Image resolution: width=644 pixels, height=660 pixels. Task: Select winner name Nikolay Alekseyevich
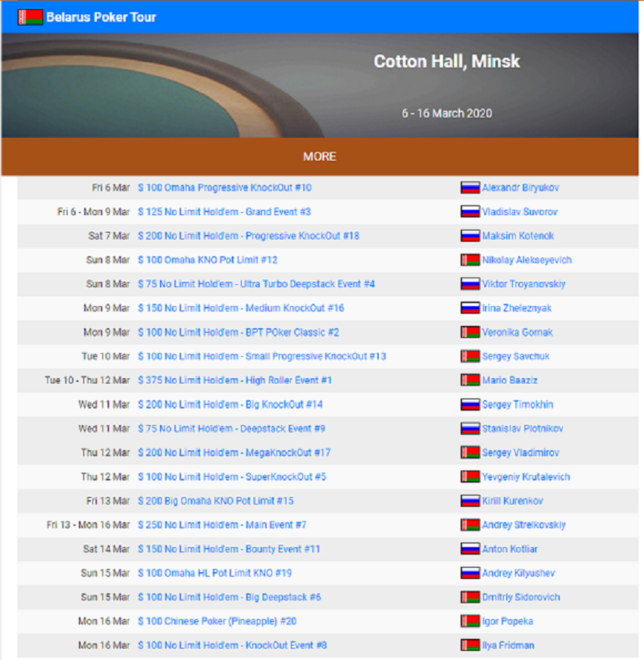point(527,260)
